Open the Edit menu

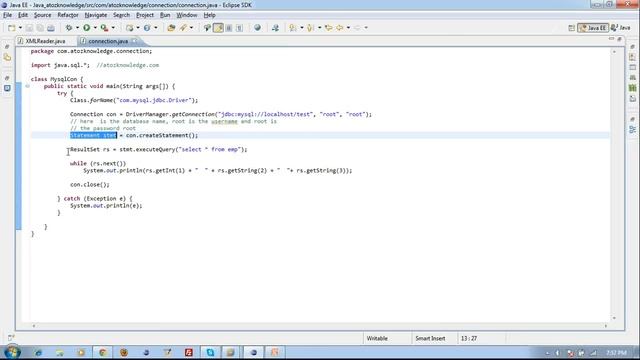pos(23,15)
